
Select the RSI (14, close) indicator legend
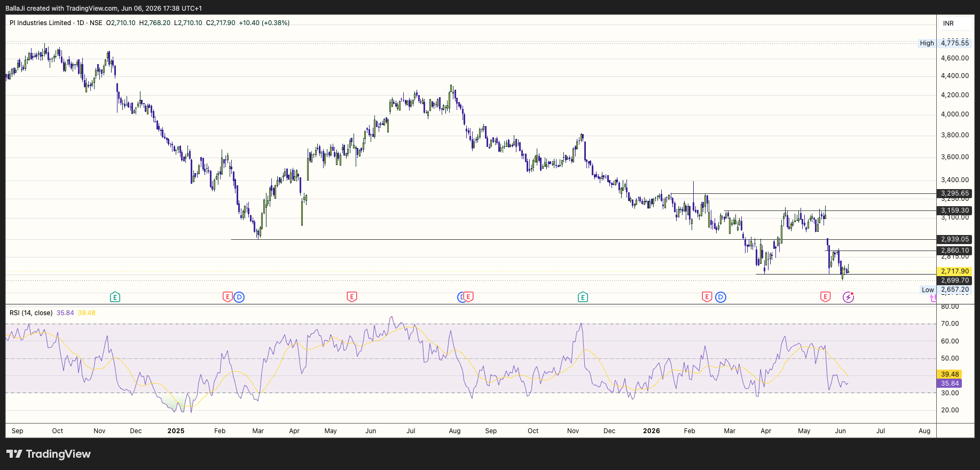[31, 313]
